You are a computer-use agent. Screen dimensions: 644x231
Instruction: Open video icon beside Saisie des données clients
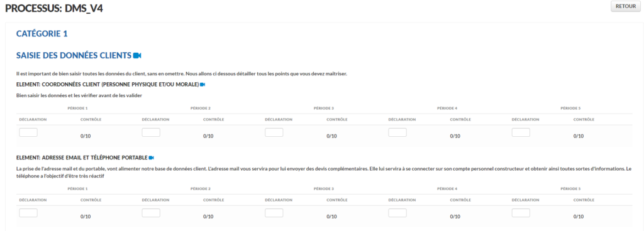pyautogui.click(x=137, y=55)
